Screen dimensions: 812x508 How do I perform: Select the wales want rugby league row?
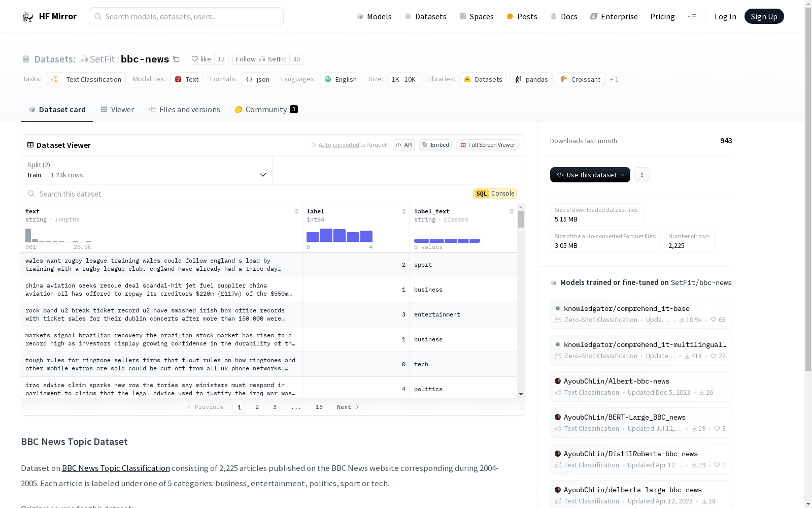269,265
